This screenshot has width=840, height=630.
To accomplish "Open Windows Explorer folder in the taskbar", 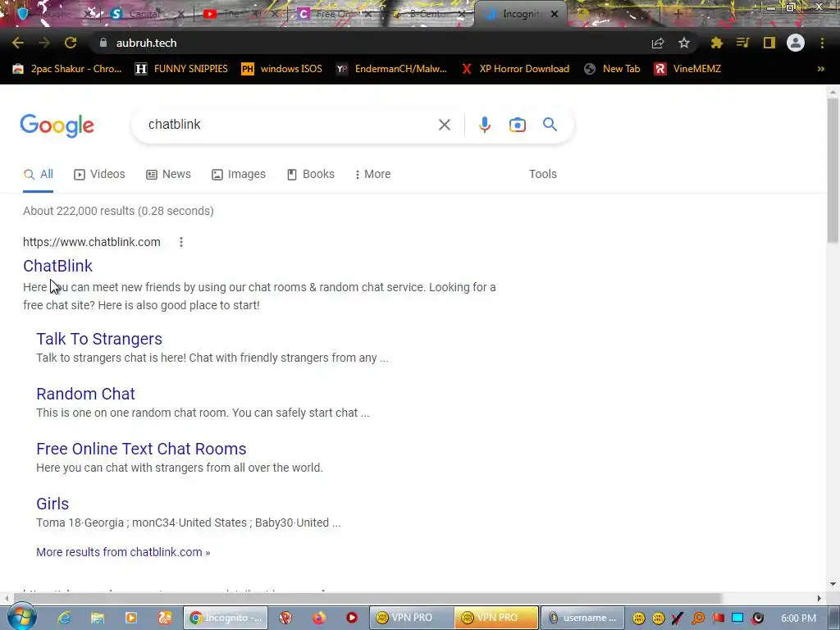I will (98, 618).
